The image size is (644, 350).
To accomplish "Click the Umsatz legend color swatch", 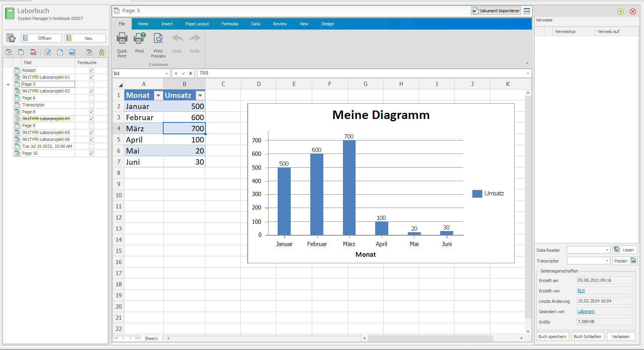I will [x=477, y=194].
